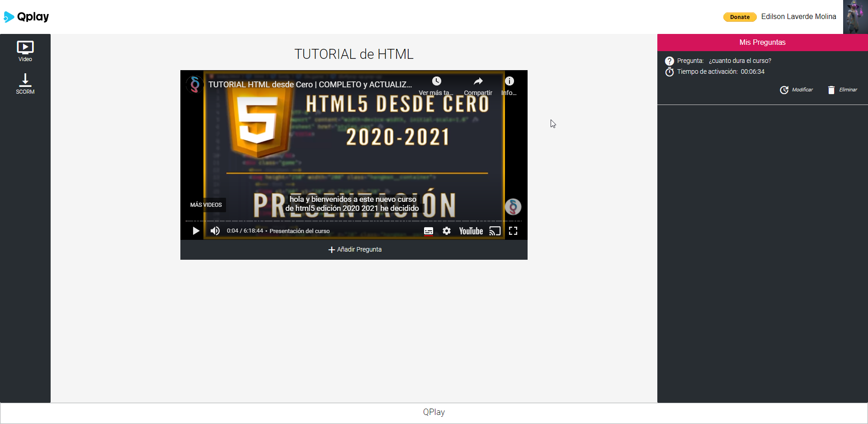Screen dimensions: 868x424
Task: Click the video title link
Action: (x=310, y=85)
